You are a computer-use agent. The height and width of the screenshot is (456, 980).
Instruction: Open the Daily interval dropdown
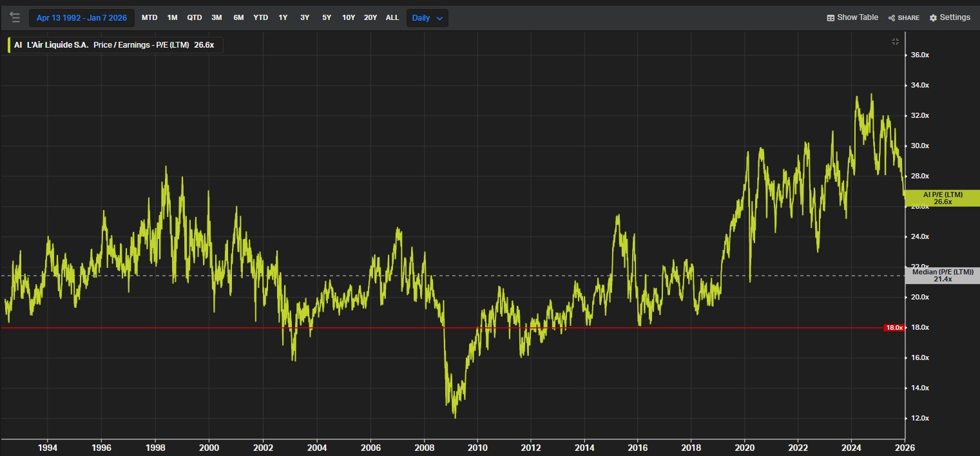coord(427,18)
